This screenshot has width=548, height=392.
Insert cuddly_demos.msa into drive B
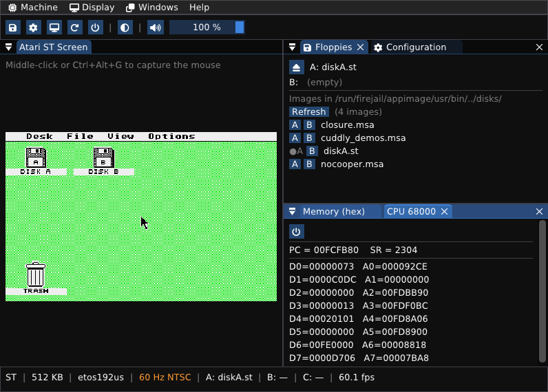coord(309,138)
